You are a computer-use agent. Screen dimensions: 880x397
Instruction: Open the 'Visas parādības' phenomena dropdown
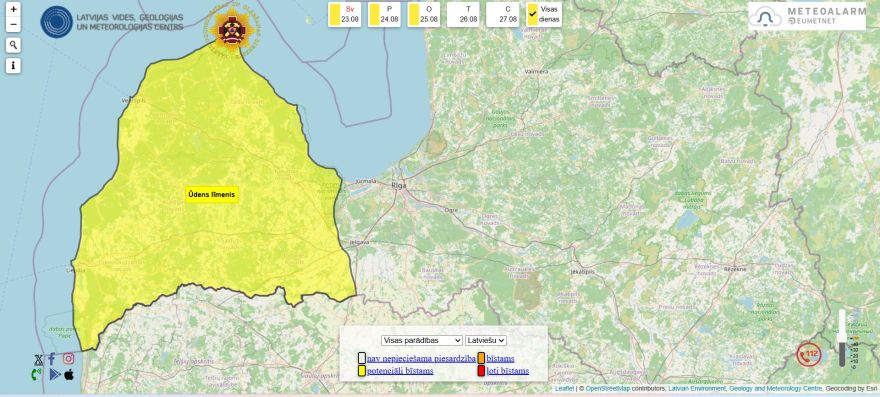point(421,340)
